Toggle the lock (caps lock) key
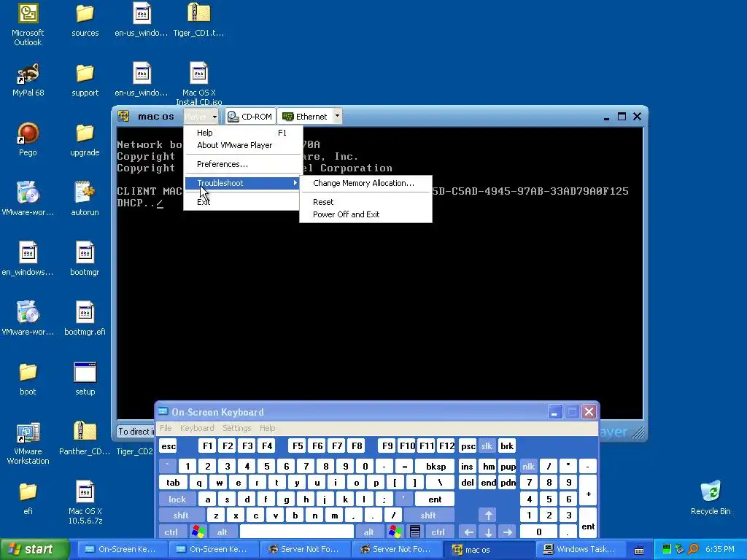This screenshot has width=747, height=560. tap(177, 499)
